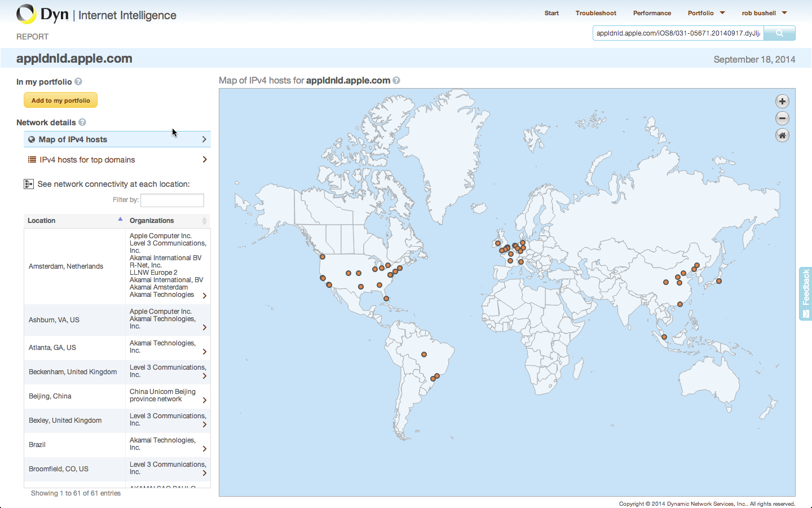This screenshot has width=812, height=508.
Task: Select IPv4 hosts for top domains item
Action: click(x=117, y=160)
